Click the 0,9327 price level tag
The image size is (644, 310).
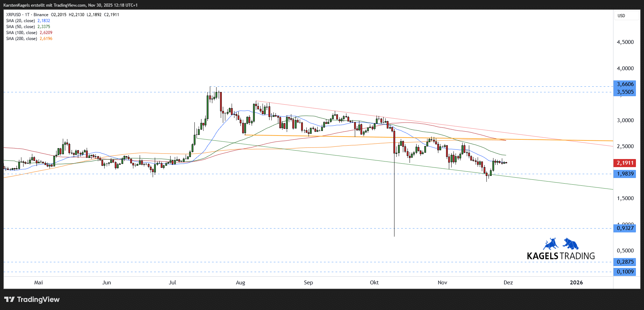pos(625,228)
